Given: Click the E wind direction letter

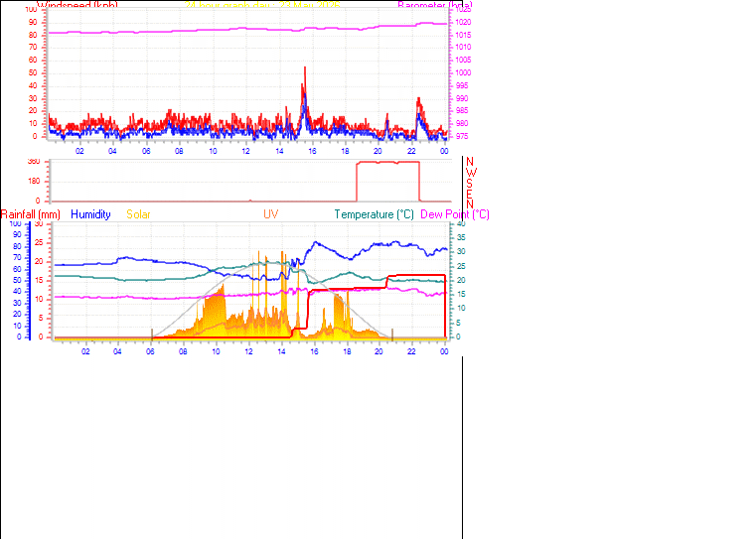Looking at the screenshot, I should click(469, 194).
